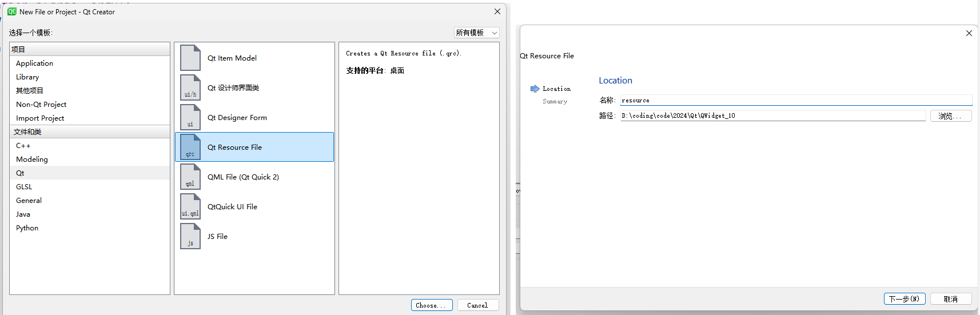Choose Qt 设计师界面类 template
This screenshot has height=315, width=980.
[254, 87]
